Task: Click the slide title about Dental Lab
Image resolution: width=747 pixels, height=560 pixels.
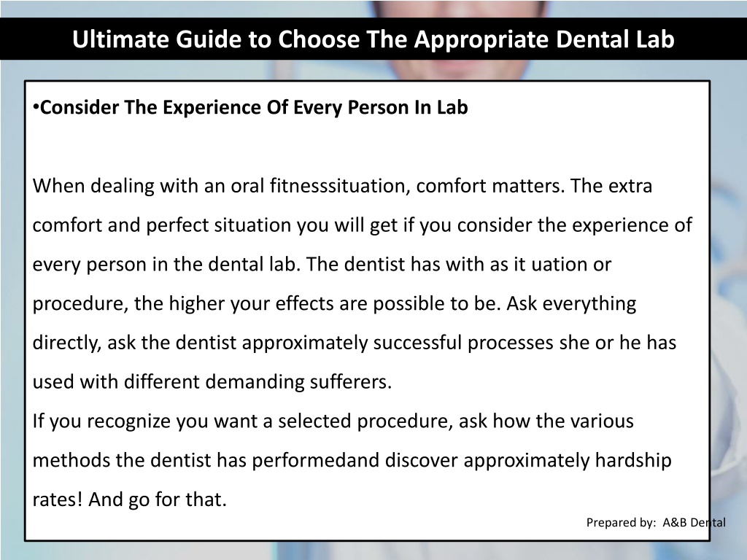Action: tap(373, 39)
